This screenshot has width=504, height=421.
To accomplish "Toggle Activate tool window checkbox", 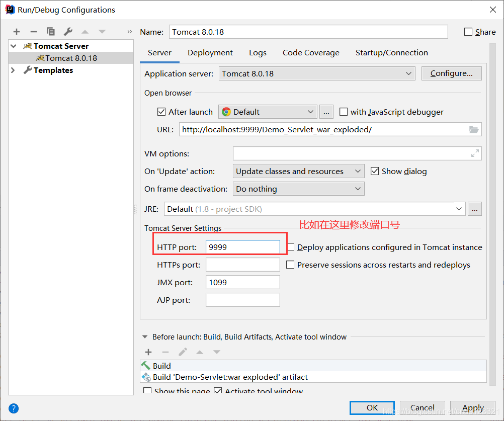I will pyautogui.click(x=218, y=391).
